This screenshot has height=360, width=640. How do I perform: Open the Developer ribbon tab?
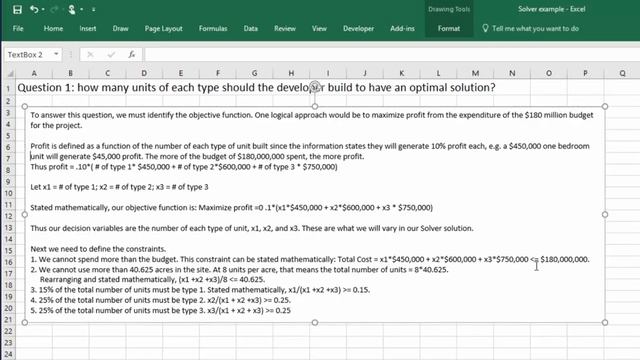click(x=358, y=29)
